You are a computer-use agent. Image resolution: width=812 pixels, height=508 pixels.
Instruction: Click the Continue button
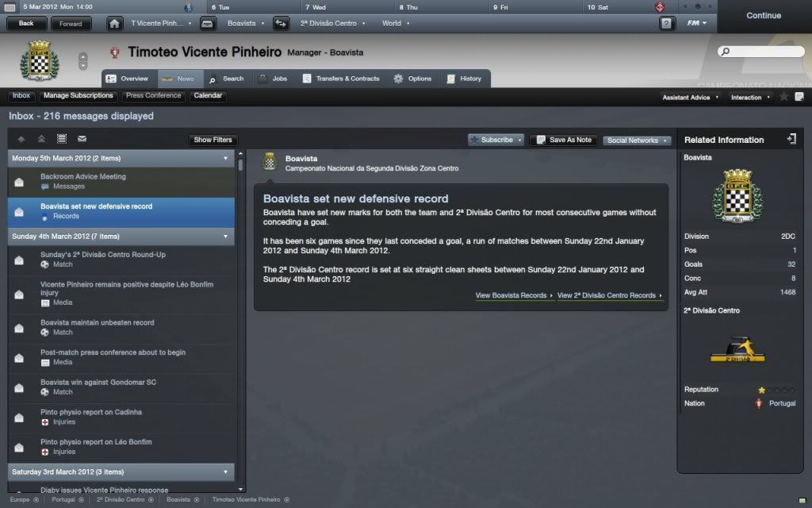click(764, 16)
